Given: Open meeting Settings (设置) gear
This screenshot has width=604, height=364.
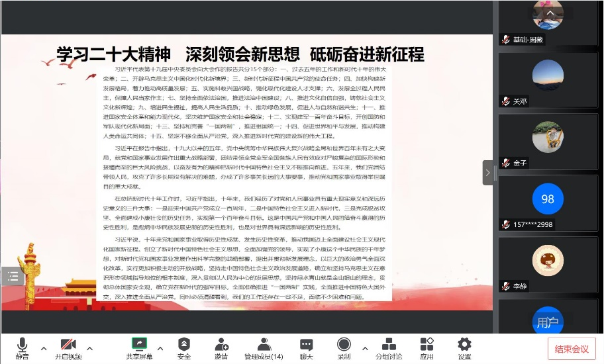Looking at the screenshot, I should click(x=464, y=347).
